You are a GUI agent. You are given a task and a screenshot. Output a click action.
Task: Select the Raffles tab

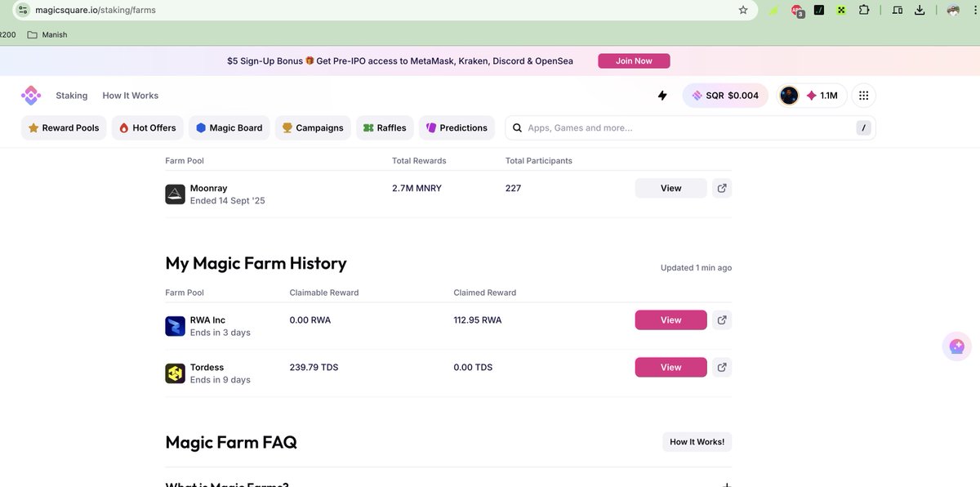point(385,127)
